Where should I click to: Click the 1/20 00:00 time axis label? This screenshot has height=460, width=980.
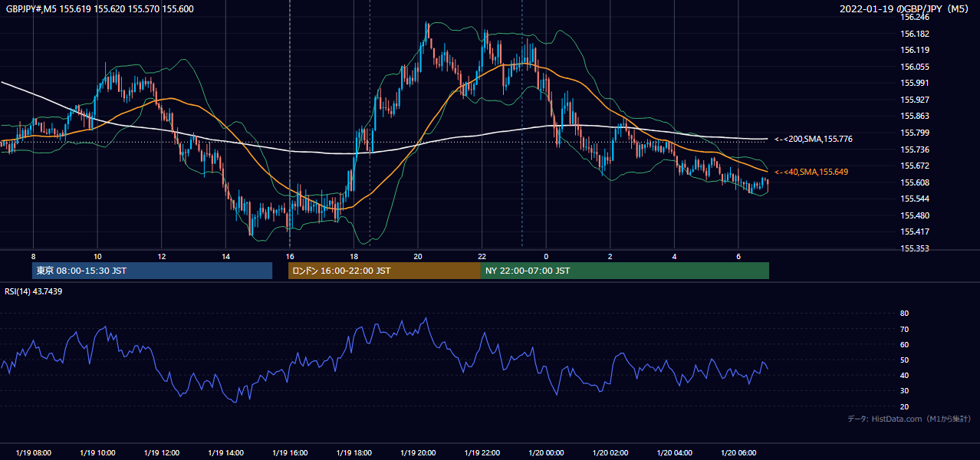546,453
